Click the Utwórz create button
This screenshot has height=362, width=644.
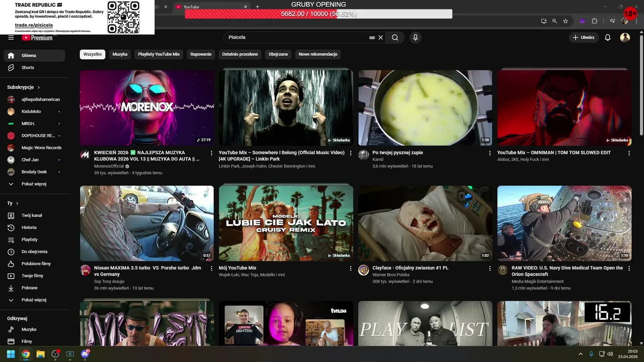(x=584, y=37)
